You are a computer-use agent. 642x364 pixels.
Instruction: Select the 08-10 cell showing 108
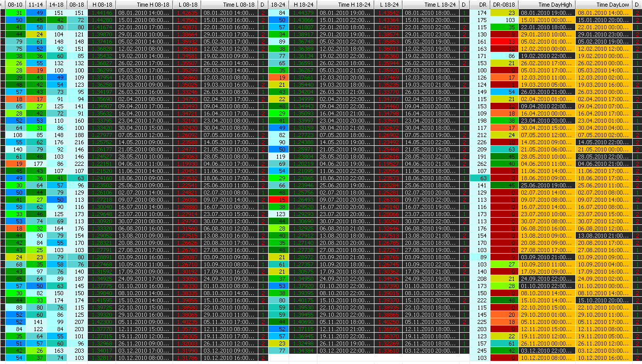coord(15,135)
